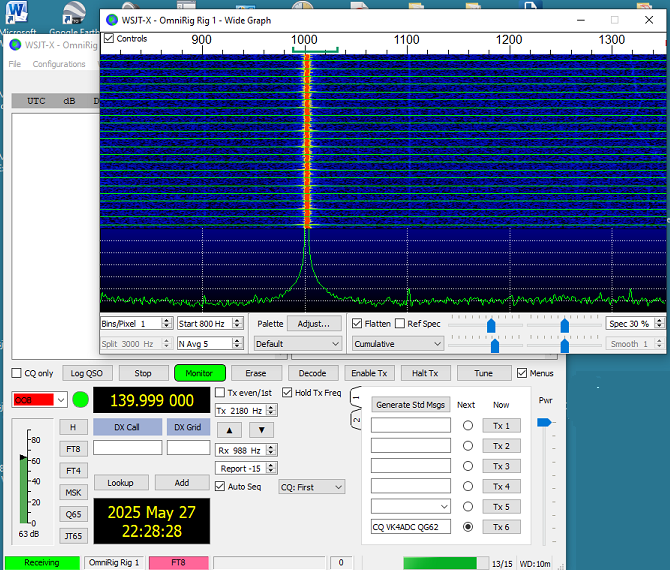670x570 pixels.
Task: Adjust Start 800 Hz spinner
Action: coord(238,323)
